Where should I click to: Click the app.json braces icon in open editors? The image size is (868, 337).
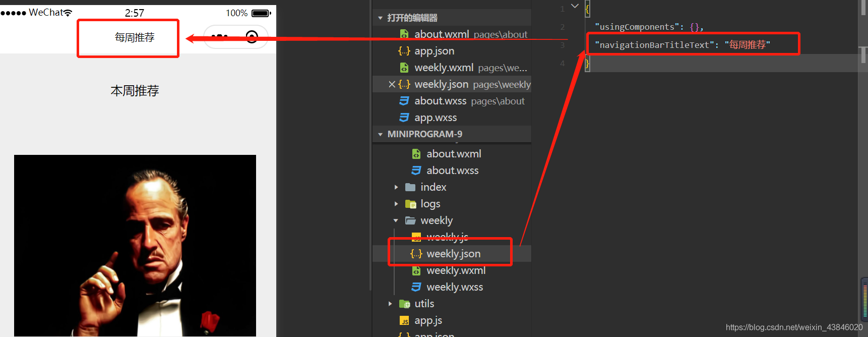404,51
